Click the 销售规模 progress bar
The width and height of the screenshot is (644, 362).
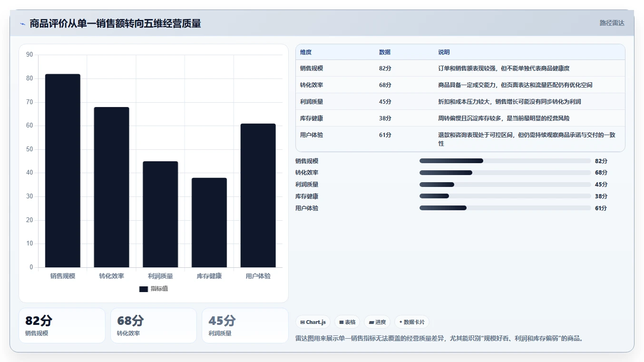pyautogui.click(x=505, y=161)
